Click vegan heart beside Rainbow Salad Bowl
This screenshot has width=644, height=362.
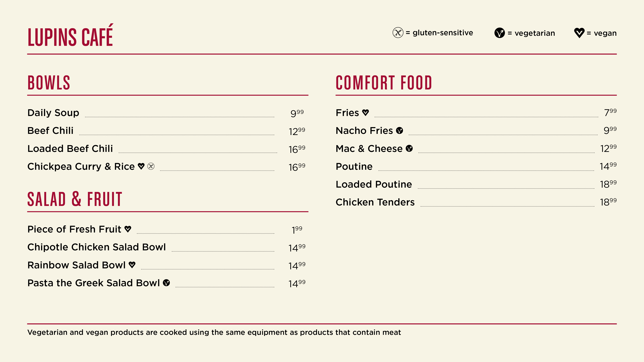(x=132, y=265)
